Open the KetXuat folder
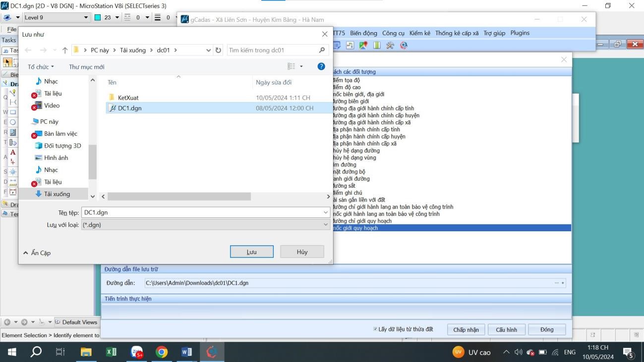Image resolution: width=644 pixels, height=362 pixels. click(x=127, y=98)
